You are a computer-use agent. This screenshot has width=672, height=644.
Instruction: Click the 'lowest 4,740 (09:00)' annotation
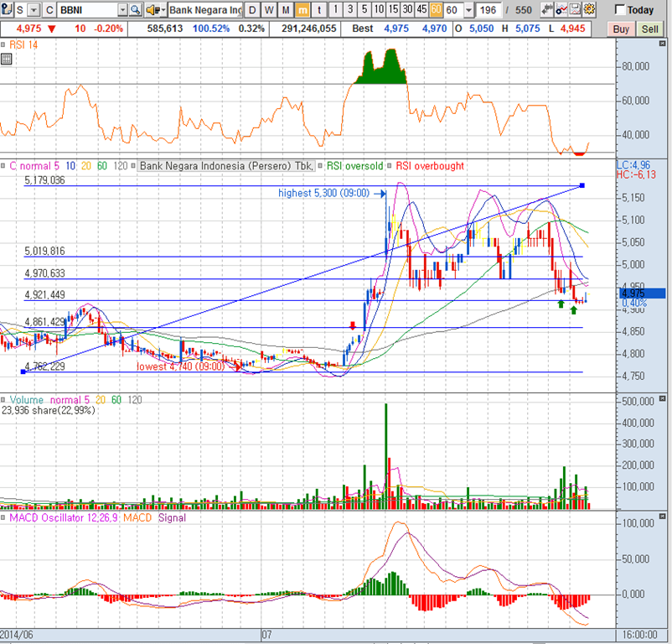pos(180,366)
